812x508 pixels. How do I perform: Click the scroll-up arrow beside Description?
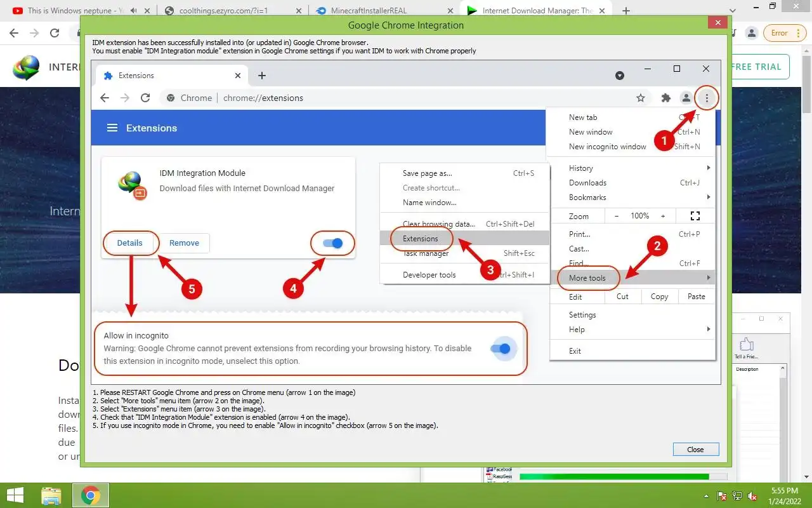coord(783,369)
